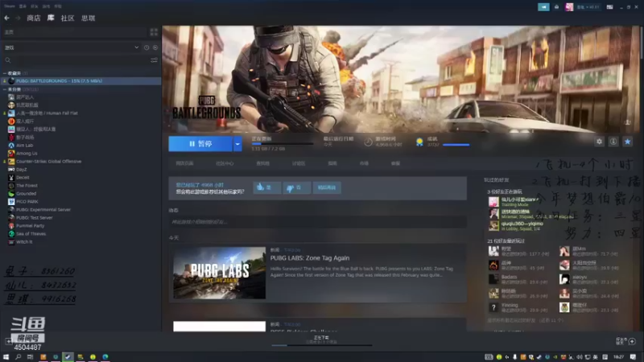
Task: Click the download progress bar
Action: (x=283, y=144)
